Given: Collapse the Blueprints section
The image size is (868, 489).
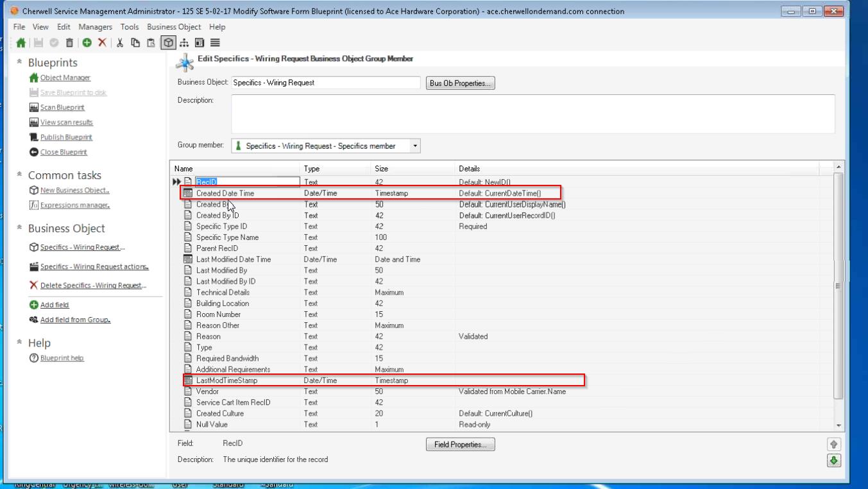Looking at the screenshot, I should pyautogui.click(x=20, y=62).
